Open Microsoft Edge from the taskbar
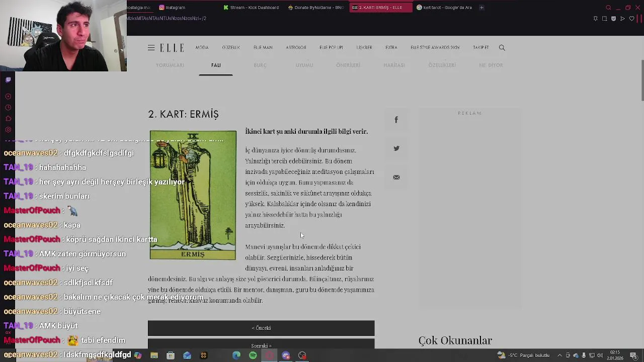Screen dimensions: 644x362 pos(236,355)
